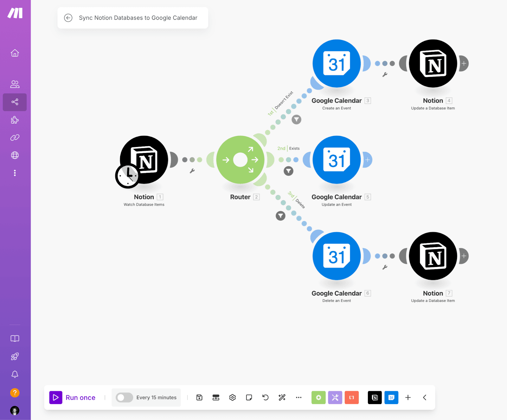The image size is (507, 420).
Task: Toggle the scenario scheduling switch
Action: tap(124, 398)
